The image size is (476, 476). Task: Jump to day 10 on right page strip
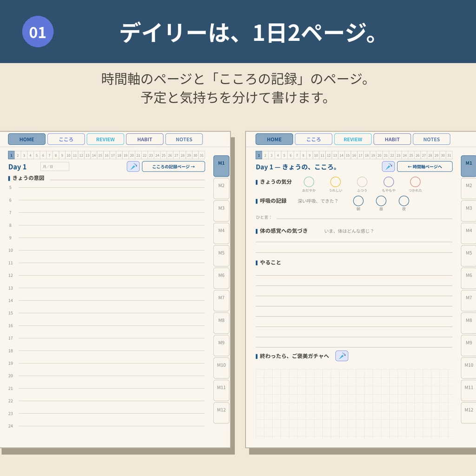point(316,155)
